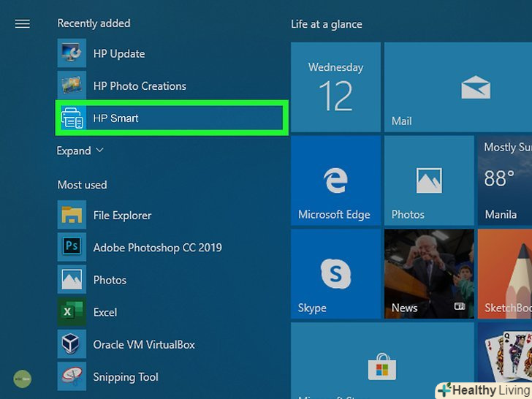
Task: Launch HP Smart via its printer icon
Action: coord(73,118)
